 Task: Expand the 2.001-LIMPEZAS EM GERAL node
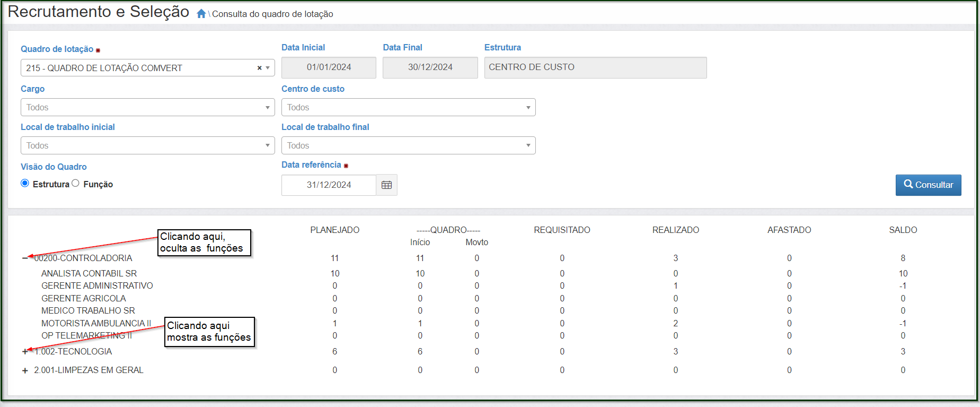click(25, 370)
